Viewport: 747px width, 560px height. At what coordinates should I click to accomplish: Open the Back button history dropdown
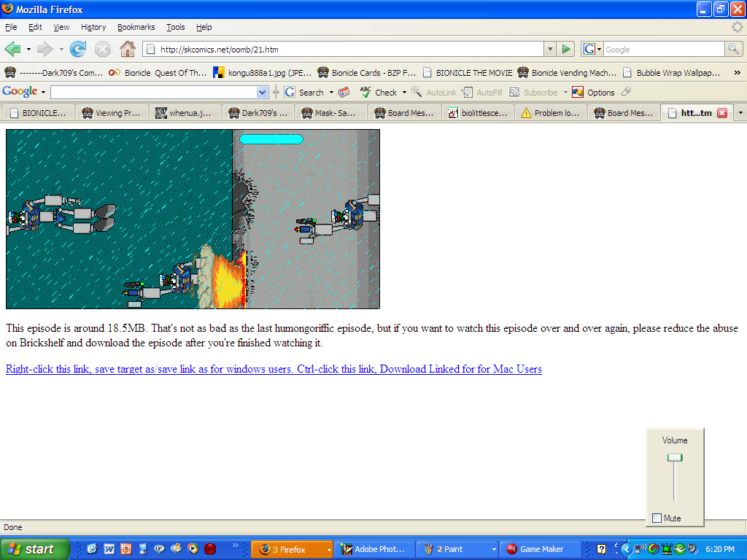(28, 49)
